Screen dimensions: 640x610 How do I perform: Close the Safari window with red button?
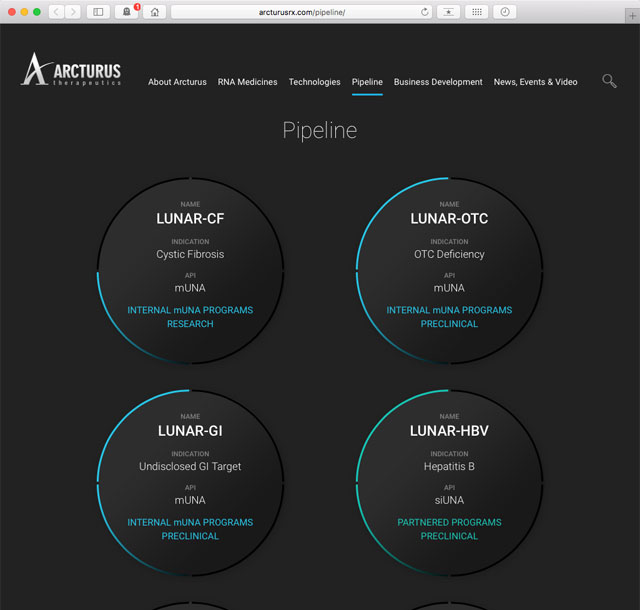12,12
